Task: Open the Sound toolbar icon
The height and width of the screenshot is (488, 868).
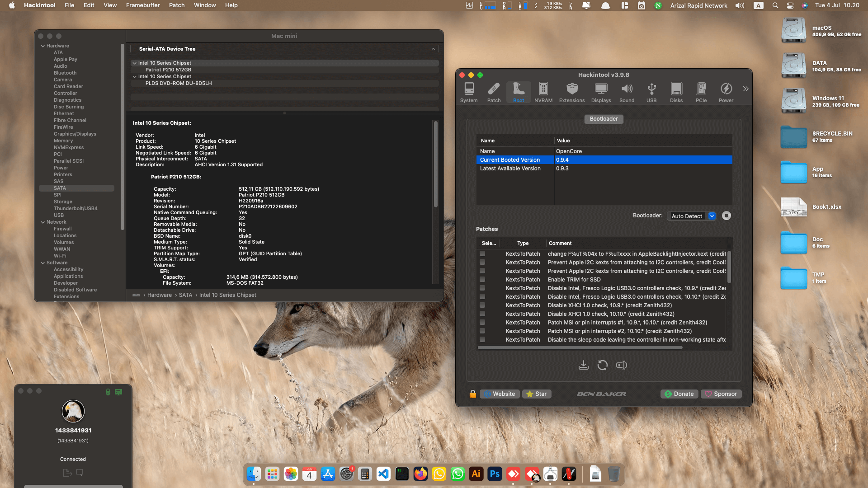Action: 627,93
